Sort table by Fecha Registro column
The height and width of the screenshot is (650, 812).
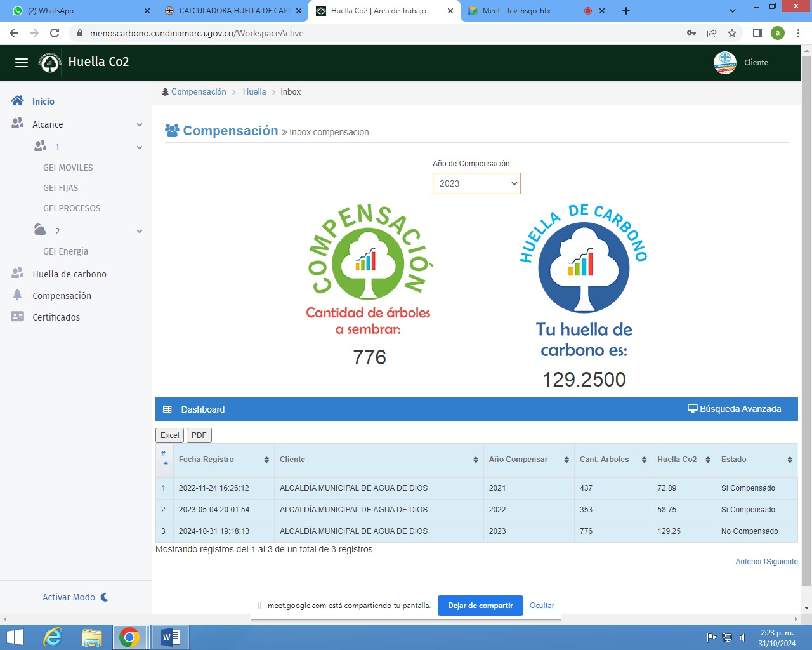click(223, 460)
